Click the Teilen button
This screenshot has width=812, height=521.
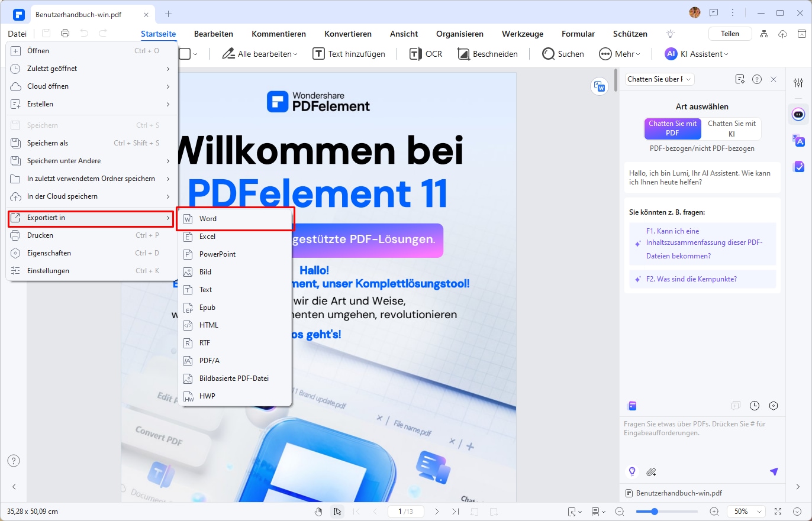tap(730, 34)
